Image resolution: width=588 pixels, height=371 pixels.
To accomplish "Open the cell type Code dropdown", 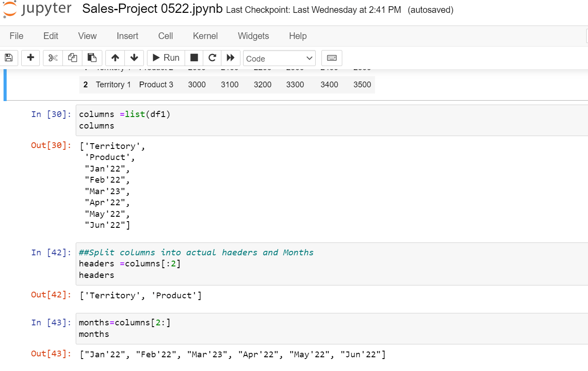I will [x=279, y=59].
